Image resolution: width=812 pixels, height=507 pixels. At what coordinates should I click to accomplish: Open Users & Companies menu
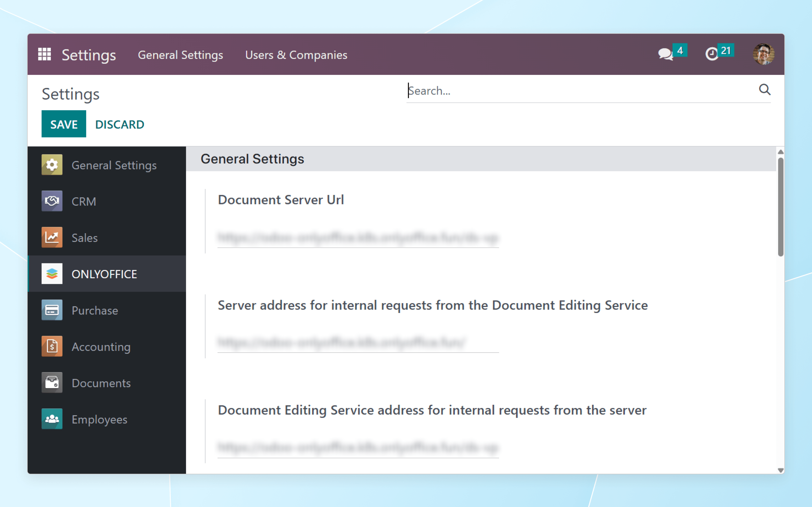pos(296,55)
